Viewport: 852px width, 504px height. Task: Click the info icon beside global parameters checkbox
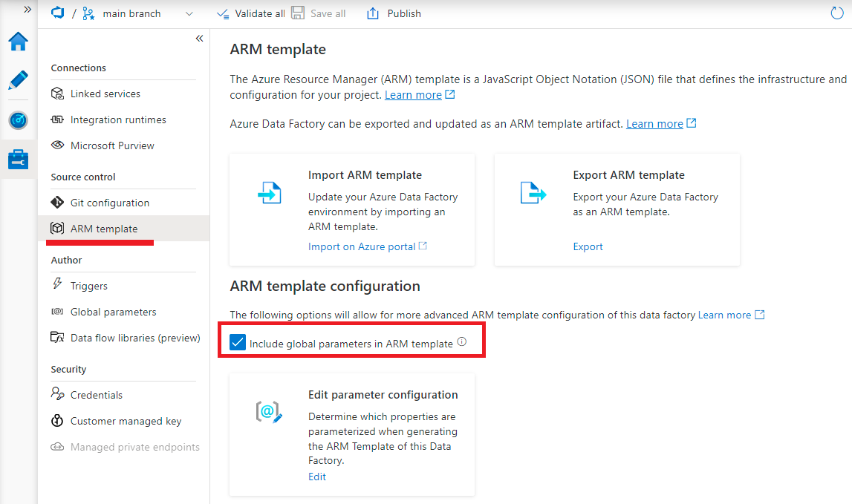tap(462, 342)
